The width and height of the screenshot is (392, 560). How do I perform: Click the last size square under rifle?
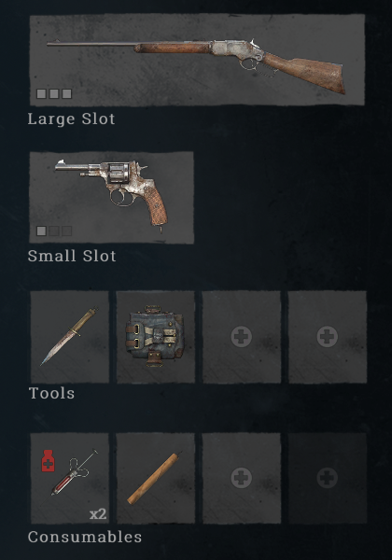point(67,93)
